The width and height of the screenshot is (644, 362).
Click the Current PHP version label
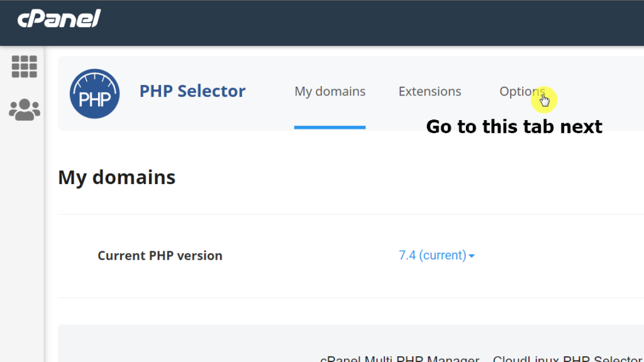pos(160,255)
